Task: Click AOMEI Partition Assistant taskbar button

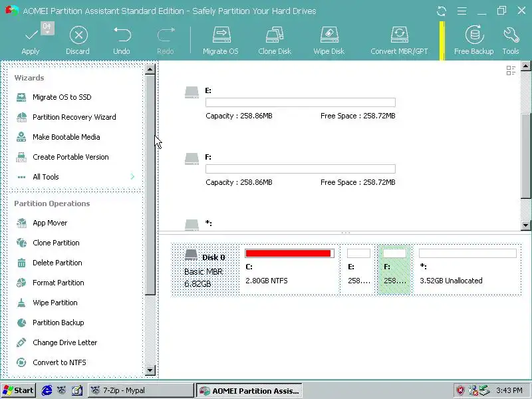Action: click(x=249, y=390)
